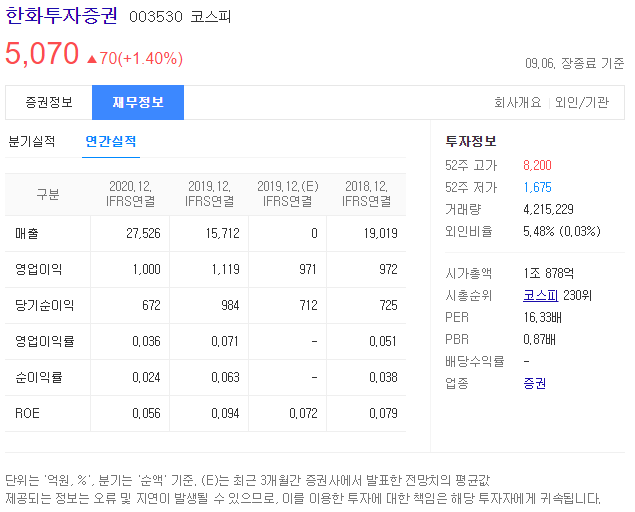The image size is (635, 512).
Task: Click the 영업이익 row label
Action: (x=38, y=269)
